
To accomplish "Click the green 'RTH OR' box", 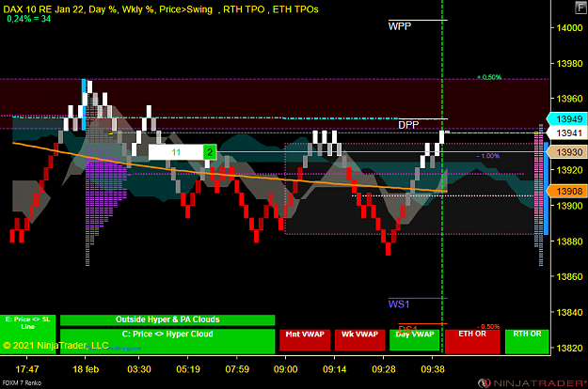I will click(527, 341).
